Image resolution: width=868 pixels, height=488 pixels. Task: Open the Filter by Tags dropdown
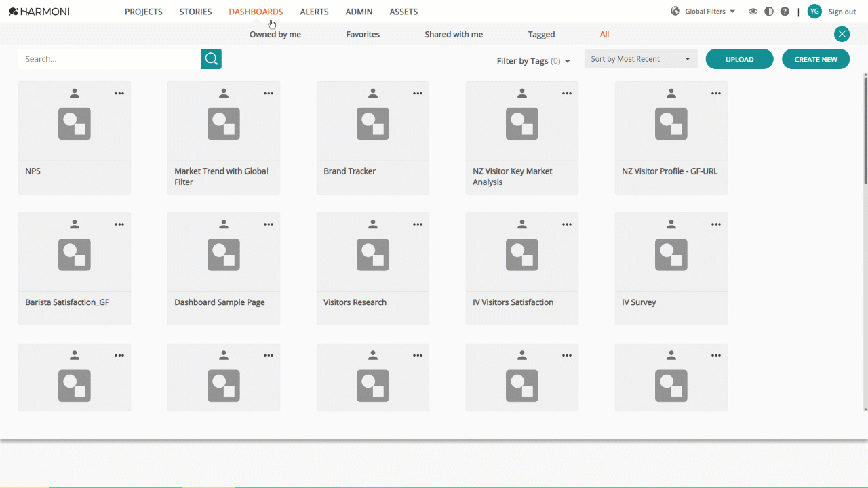(x=534, y=61)
